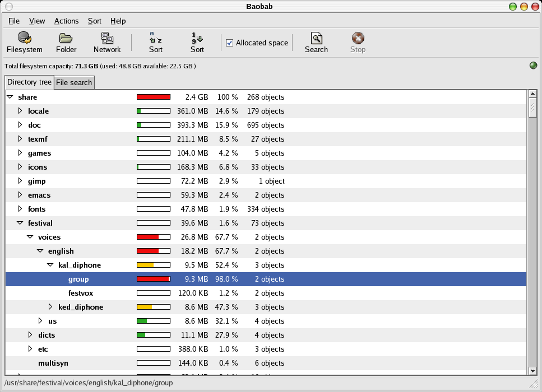Click the green status indicator light
The height and width of the screenshot is (392, 542).
pos(533,66)
